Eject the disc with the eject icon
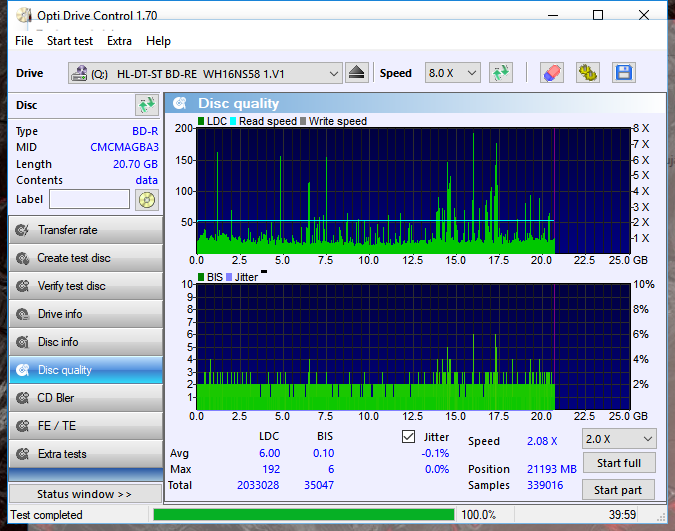 pos(356,73)
